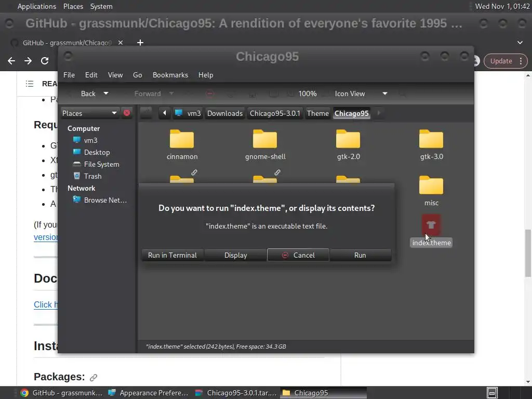Click the Chicago95 taskbar entry
This screenshot has height=399, width=532.
324,393
